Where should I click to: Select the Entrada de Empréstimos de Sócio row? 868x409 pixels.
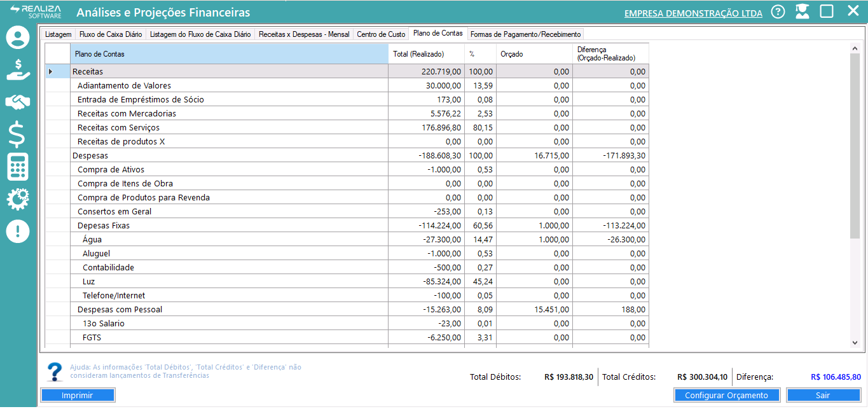(x=347, y=100)
